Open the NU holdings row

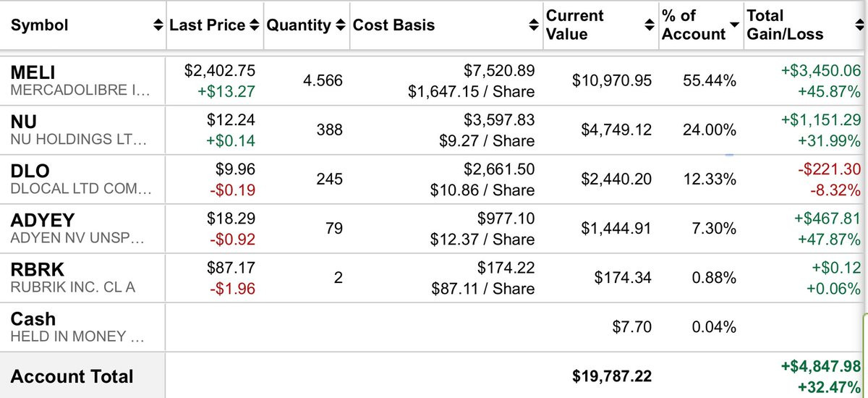[434, 130]
